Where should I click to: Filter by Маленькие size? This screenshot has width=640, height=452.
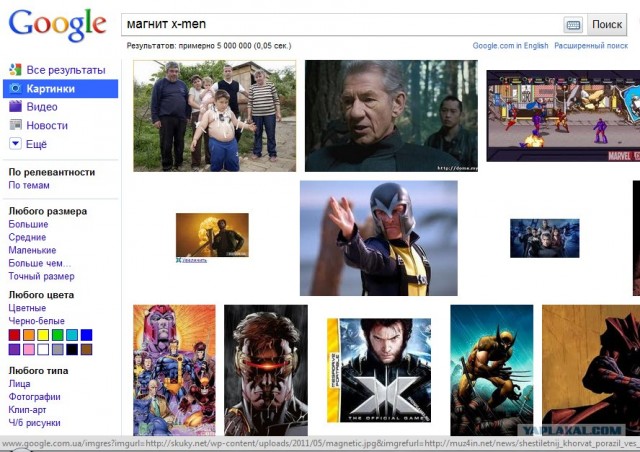(x=32, y=250)
